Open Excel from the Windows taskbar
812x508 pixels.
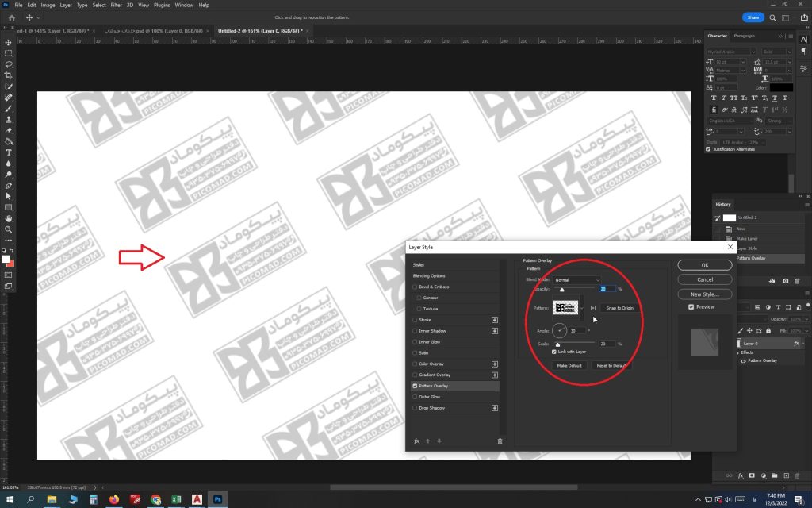pyautogui.click(x=176, y=500)
